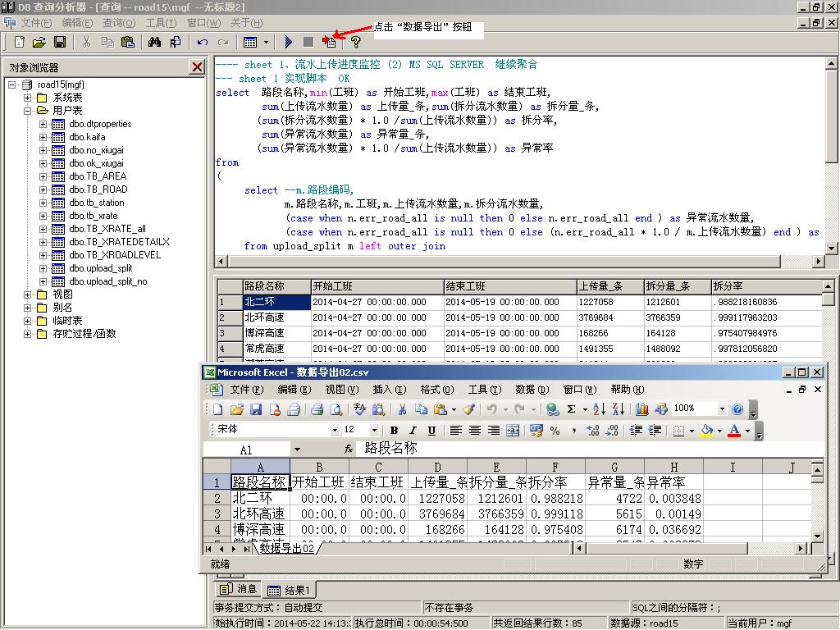Viewport: 840px width, 630px height.
Task: Click the Copy icon in DB toolbar
Action: tap(107, 42)
